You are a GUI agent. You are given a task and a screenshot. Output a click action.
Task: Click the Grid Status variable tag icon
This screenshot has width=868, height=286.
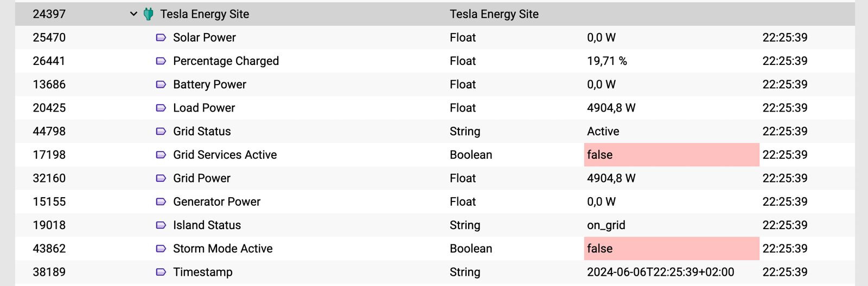(161, 131)
